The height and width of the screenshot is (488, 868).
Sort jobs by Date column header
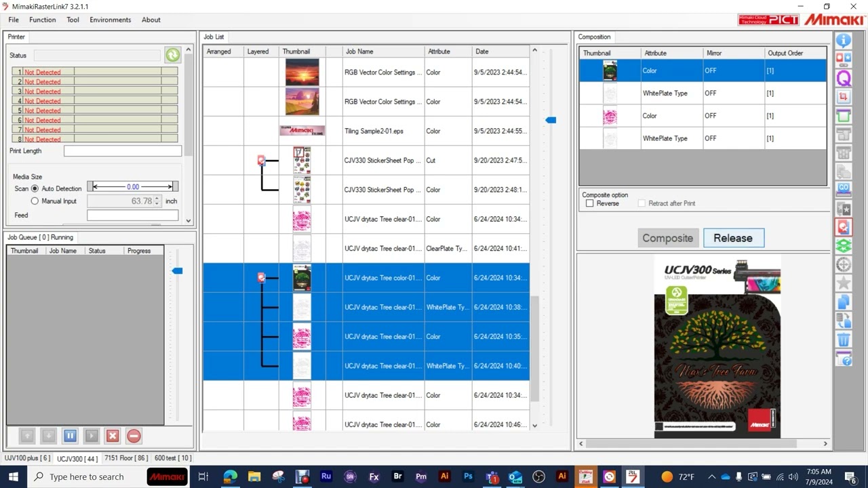500,52
